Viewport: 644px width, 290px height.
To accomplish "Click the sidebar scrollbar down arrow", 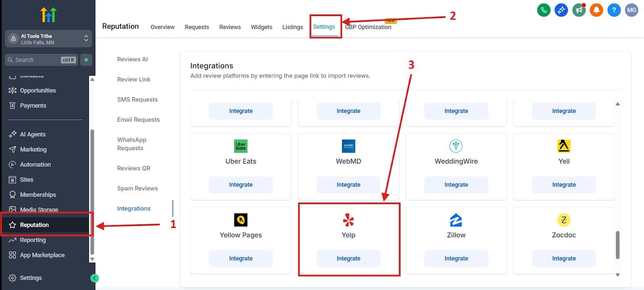I will pyautogui.click(x=92, y=259).
